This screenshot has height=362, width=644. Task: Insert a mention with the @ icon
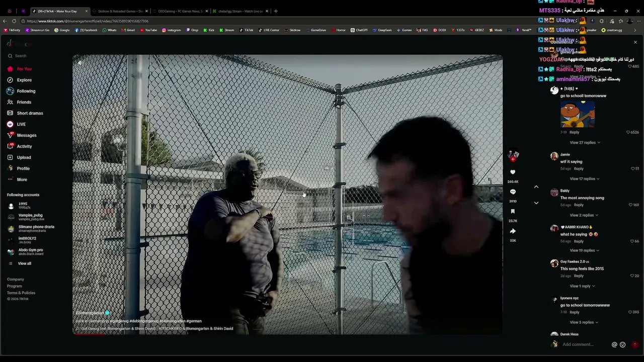point(614,345)
